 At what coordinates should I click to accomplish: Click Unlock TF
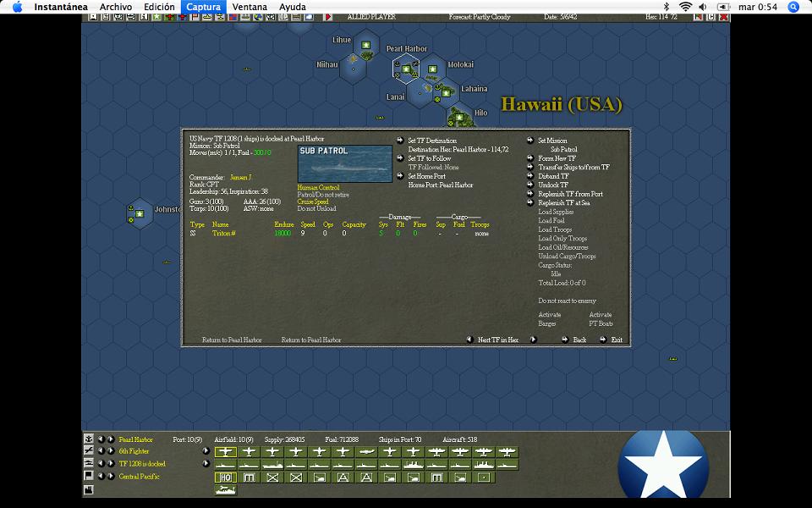553,185
